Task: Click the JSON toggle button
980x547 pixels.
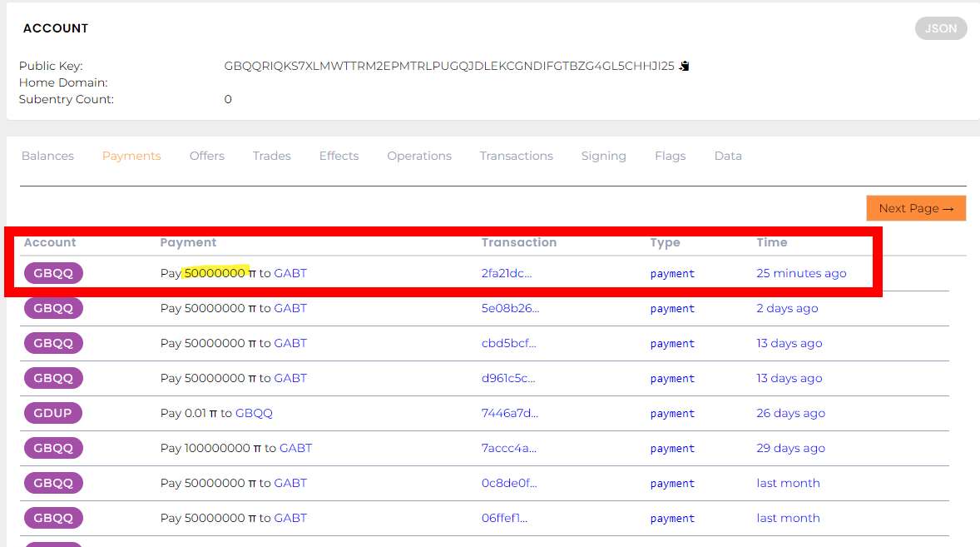Action: (x=941, y=28)
